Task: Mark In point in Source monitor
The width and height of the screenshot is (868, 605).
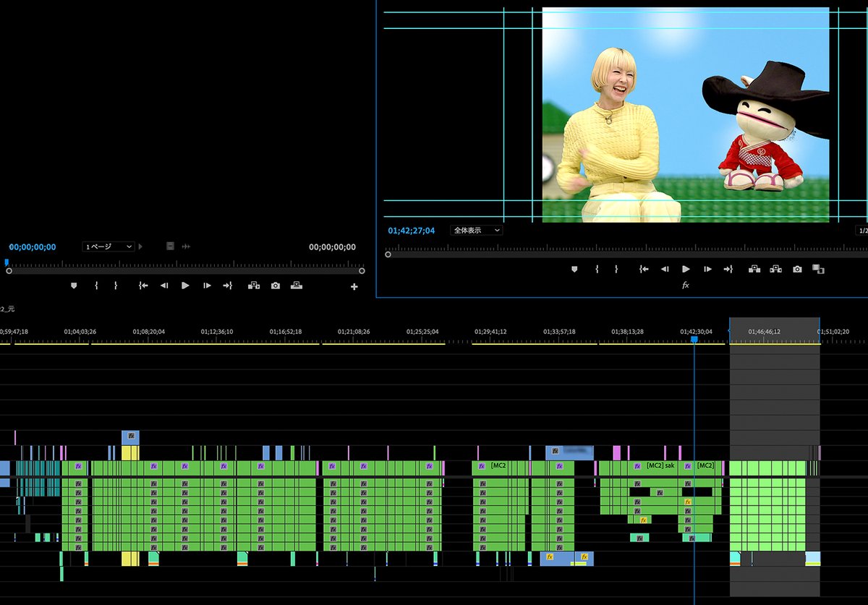Action: [96, 286]
